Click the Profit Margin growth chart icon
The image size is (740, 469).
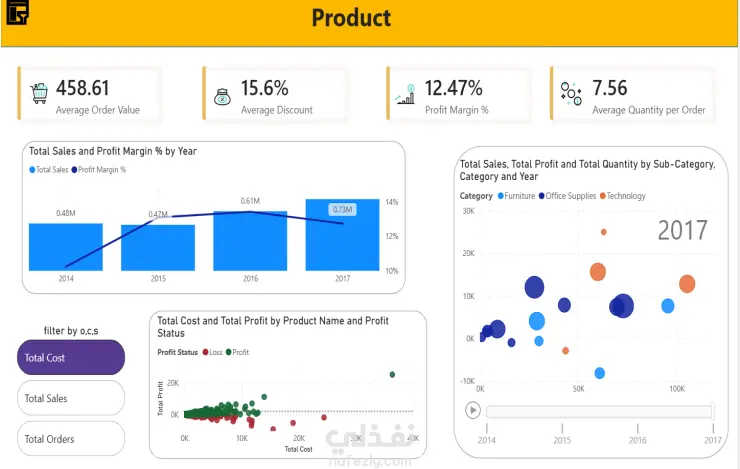406,94
